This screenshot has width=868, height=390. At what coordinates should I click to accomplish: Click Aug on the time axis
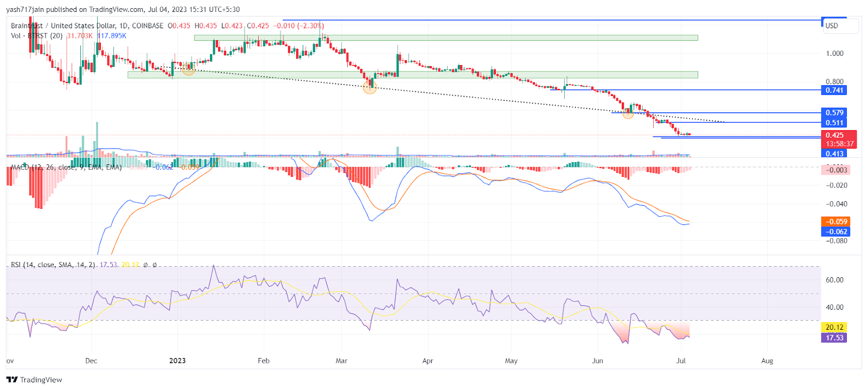(x=767, y=361)
